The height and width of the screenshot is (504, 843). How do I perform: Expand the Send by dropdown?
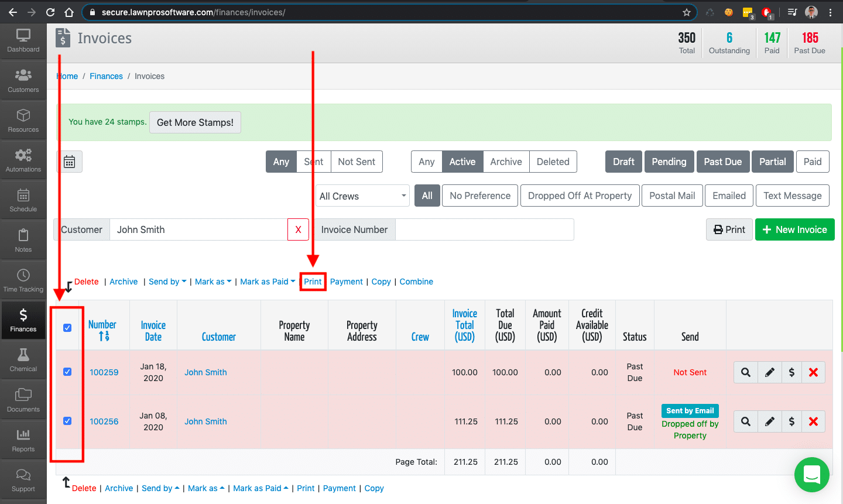[x=167, y=282]
